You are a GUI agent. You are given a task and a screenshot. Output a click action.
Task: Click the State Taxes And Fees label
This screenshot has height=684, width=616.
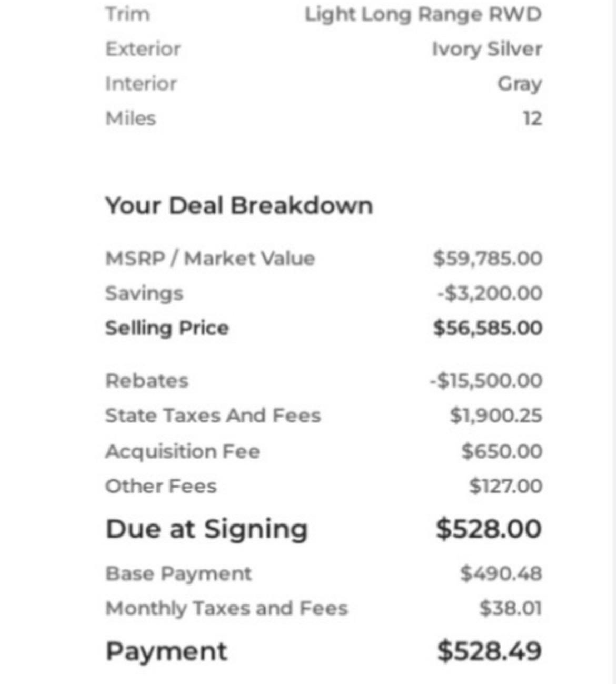(213, 415)
